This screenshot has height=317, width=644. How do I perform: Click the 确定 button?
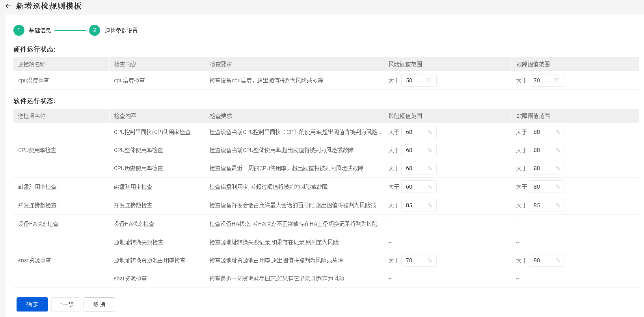tap(32, 304)
